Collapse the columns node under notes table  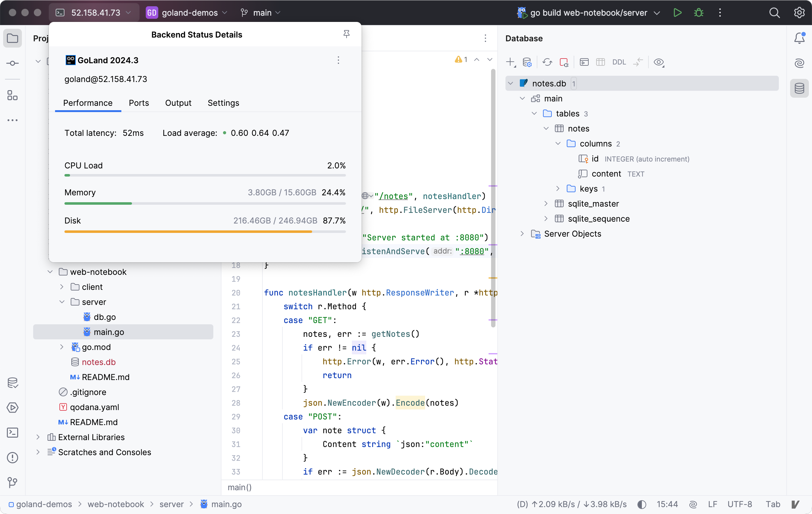558,144
